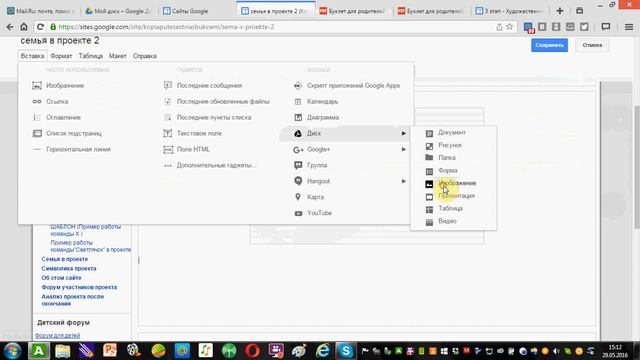640x360 pixels.
Task: Select Дополнительные гаджеты menu entry
Action: (216, 165)
